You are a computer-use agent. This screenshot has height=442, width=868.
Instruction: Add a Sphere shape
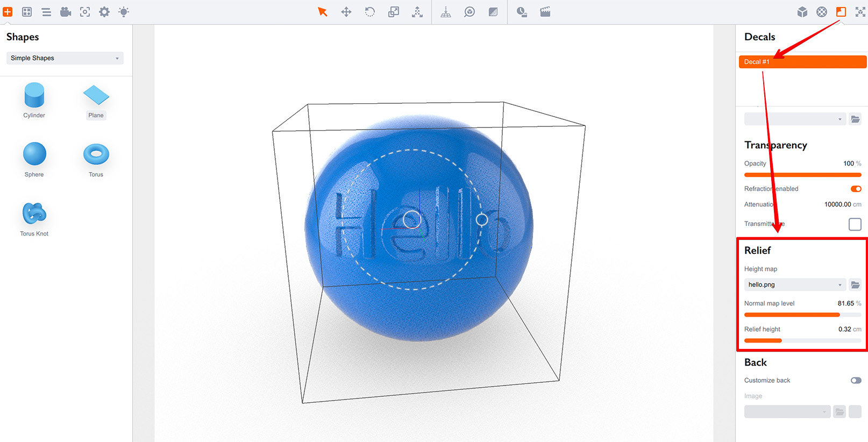click(34, 160)
